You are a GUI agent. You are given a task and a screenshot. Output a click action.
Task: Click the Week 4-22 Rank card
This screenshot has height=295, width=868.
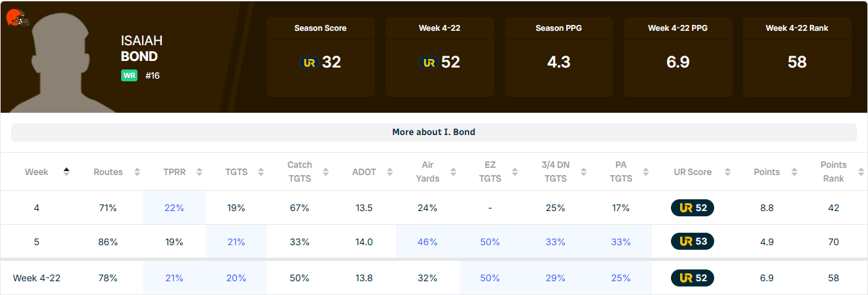(797, 57)
